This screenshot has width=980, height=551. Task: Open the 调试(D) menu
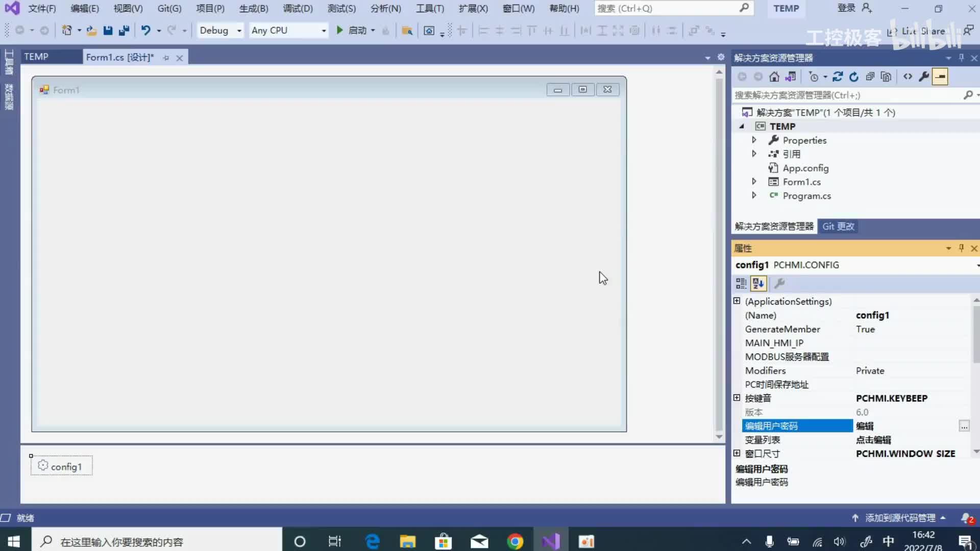(298, 9)
